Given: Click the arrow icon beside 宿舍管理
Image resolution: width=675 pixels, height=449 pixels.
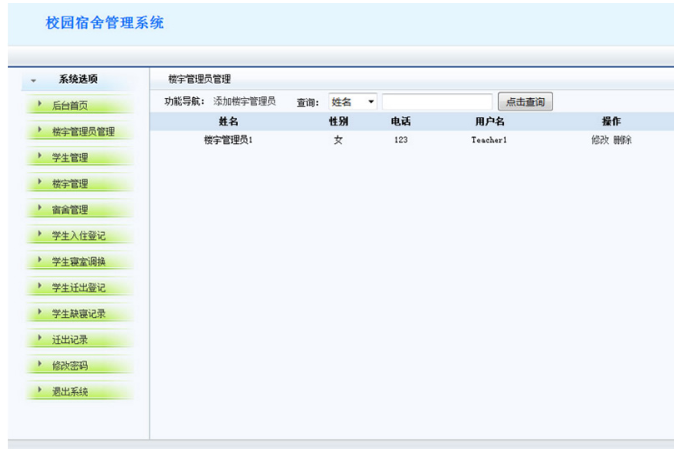Looking at the screenshot, I should tap(39, 209).
